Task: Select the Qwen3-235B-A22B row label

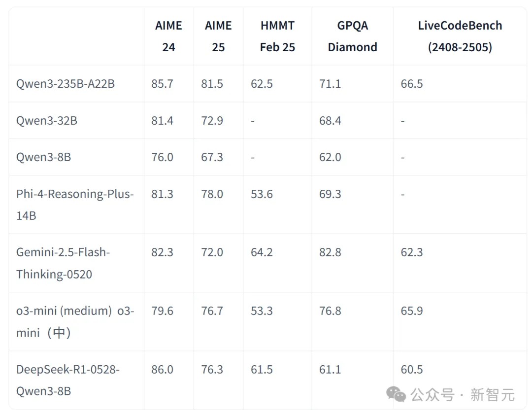Action: coord(66,83)
